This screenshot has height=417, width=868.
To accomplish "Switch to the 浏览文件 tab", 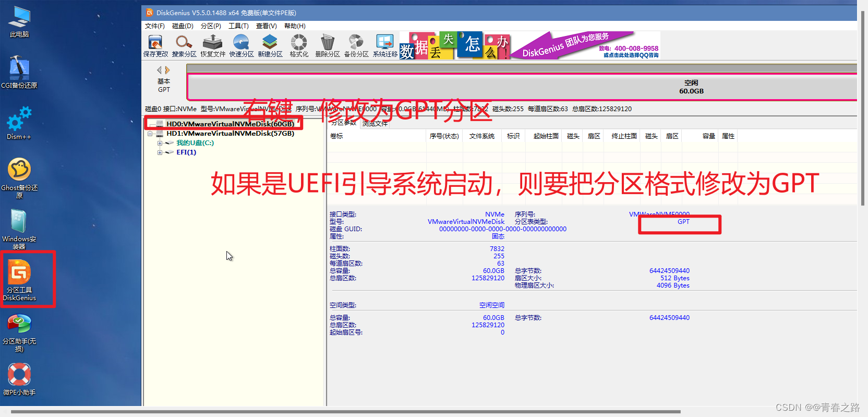I will click(375, 124).
